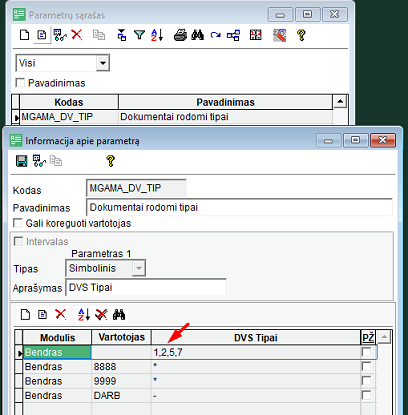
Task: Open the filter funnel tool
Action: tap(139, 35)
